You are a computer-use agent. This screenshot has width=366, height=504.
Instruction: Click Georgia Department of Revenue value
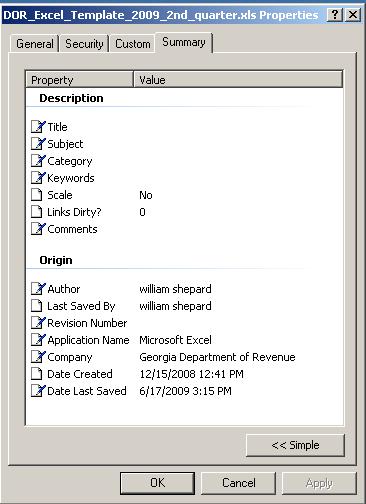click(x=217, y=357)
